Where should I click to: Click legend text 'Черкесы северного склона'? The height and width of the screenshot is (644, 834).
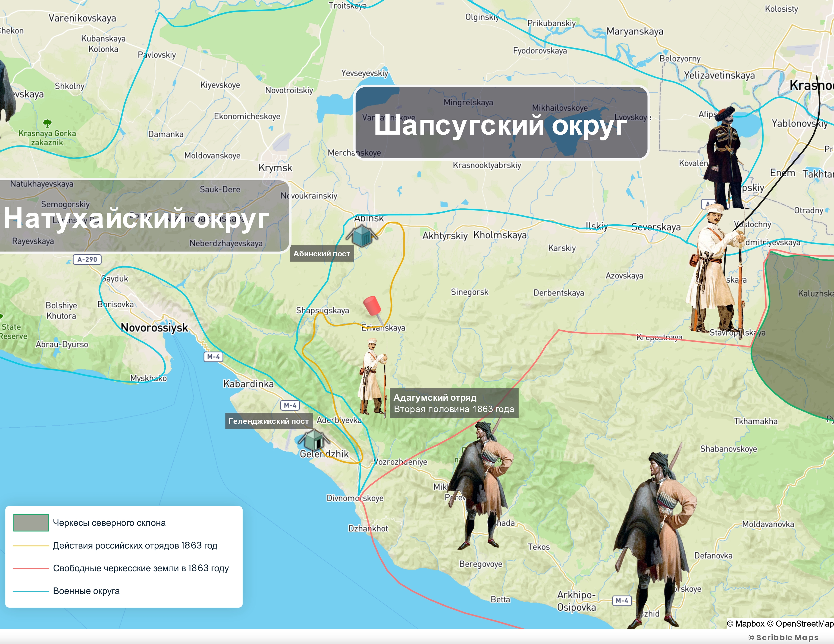(109, 523)
